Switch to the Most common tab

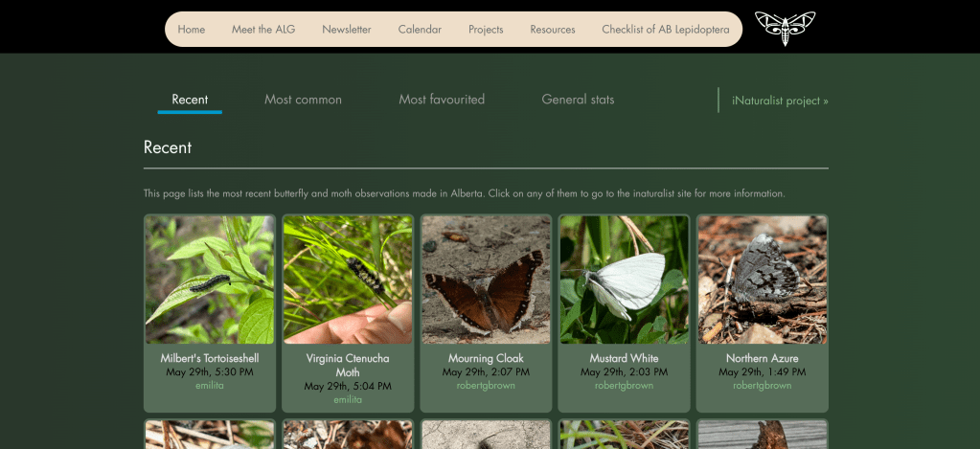(x=303, y=100)
